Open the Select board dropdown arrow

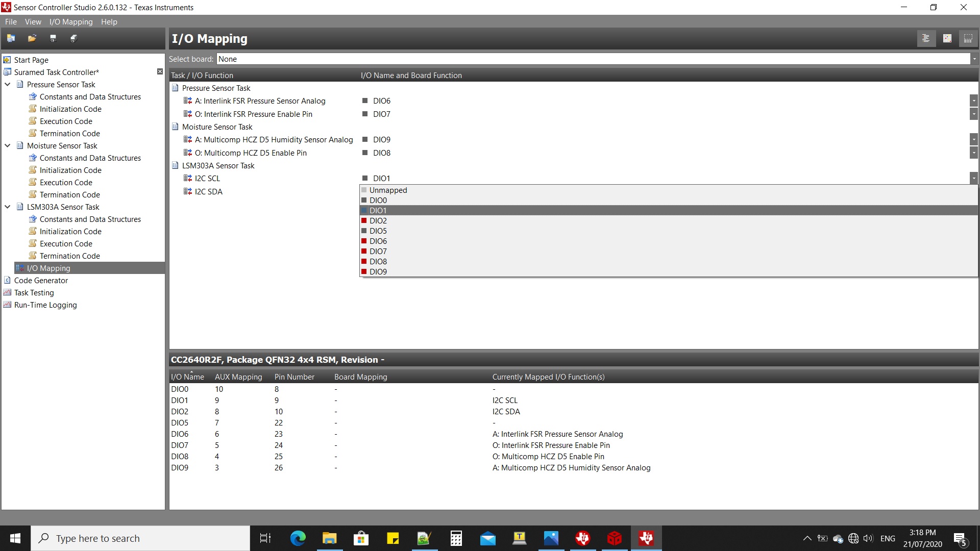tap(974, 59)
